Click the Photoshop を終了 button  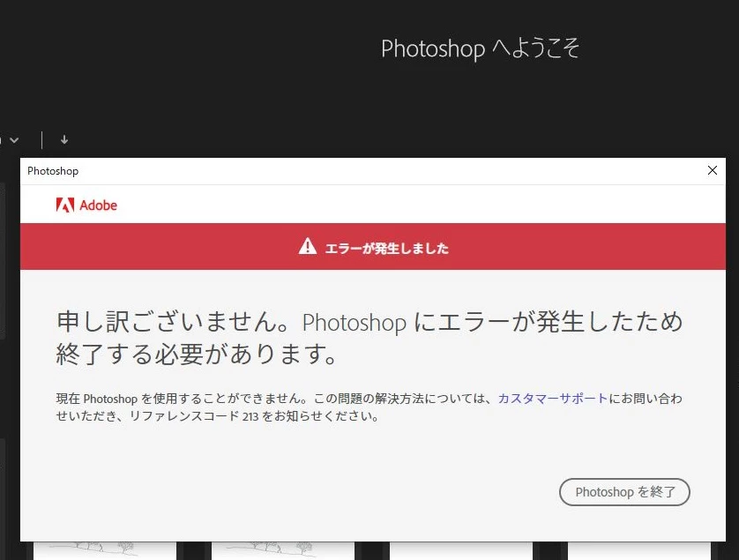624,492
